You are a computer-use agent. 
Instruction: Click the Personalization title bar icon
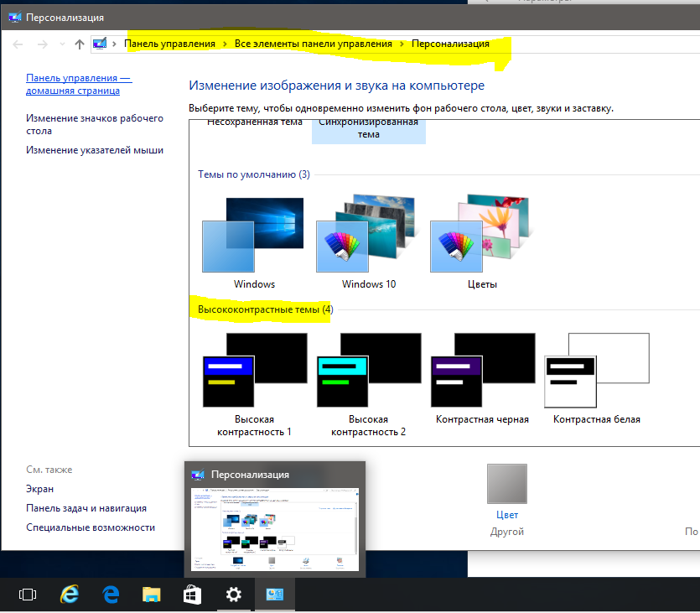pyautogui.click(x=15, y=18)
